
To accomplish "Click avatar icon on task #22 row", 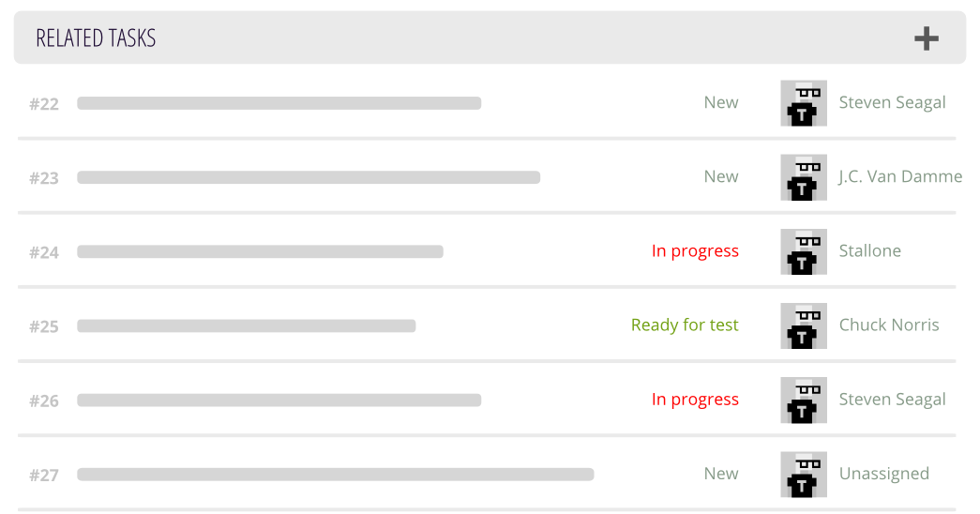I will click(804, 103).
